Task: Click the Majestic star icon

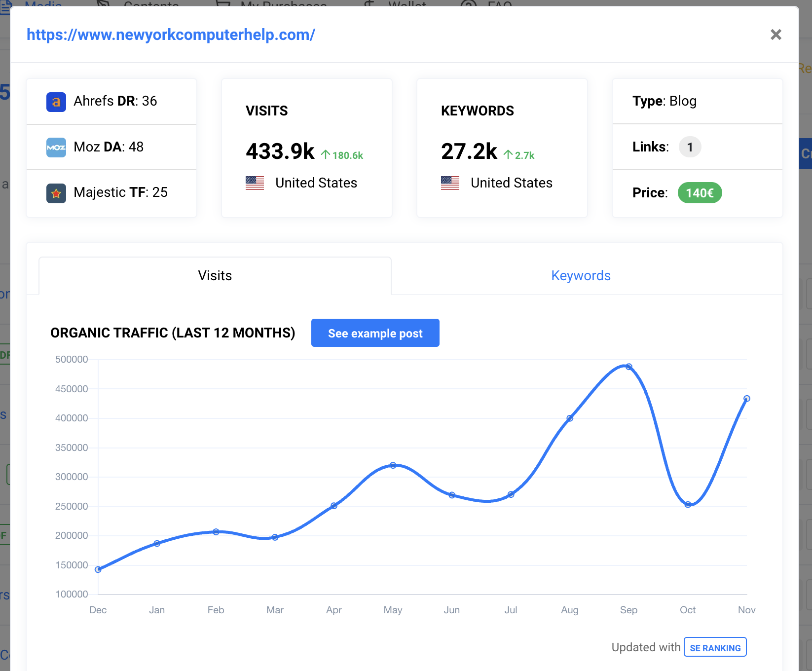Action: pyautogui.click(x=56, y=193)
